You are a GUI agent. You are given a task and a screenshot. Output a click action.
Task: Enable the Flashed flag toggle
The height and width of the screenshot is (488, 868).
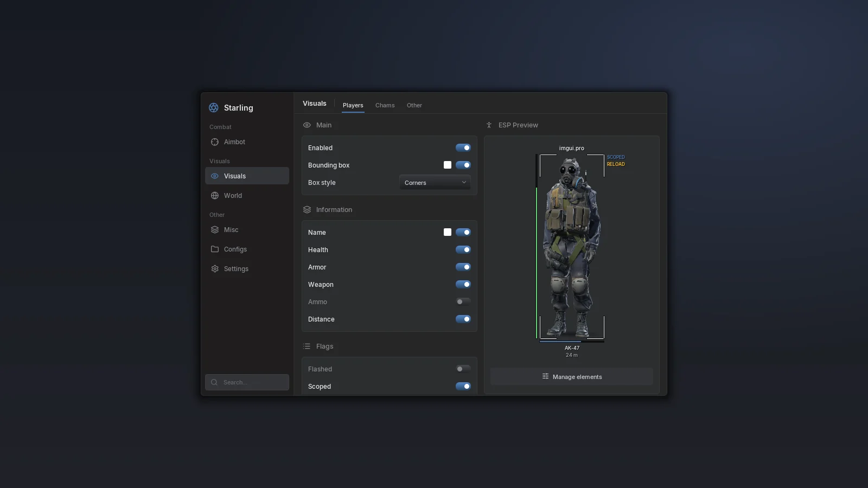[x=463, y=369]
